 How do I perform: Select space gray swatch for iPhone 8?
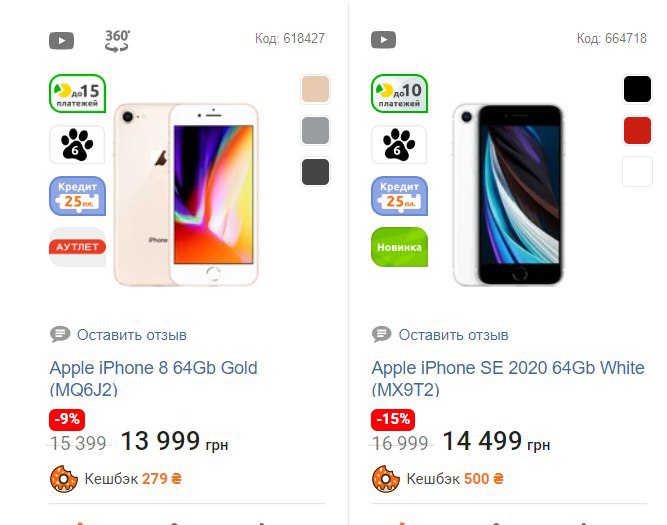[x=315, y=172]
